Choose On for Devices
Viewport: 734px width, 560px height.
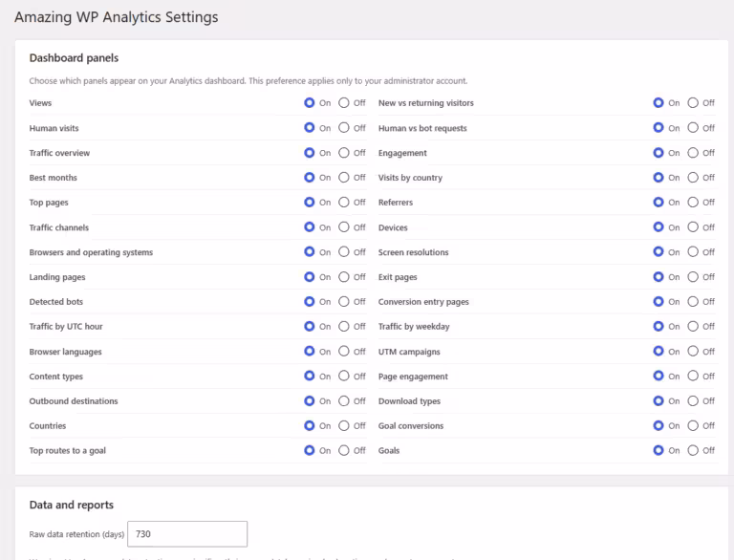point(658,226)
